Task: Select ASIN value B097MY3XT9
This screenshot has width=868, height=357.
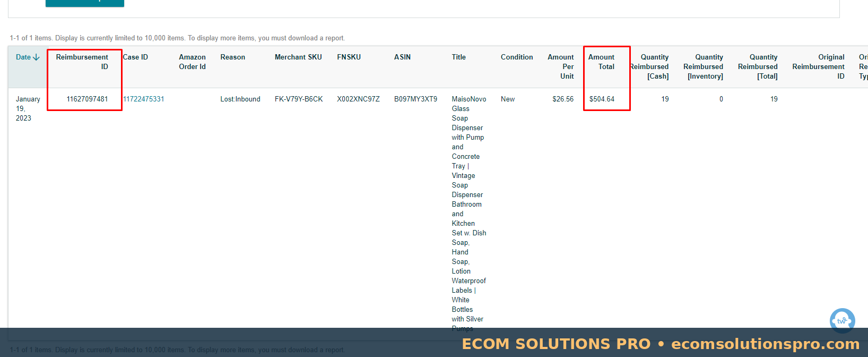Action: [x=416, y=99]
